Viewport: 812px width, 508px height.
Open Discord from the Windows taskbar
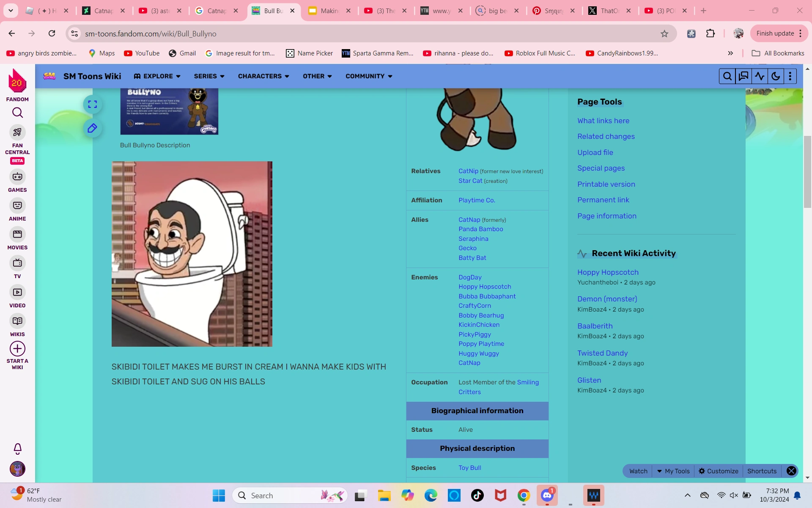tap(547, 495)
